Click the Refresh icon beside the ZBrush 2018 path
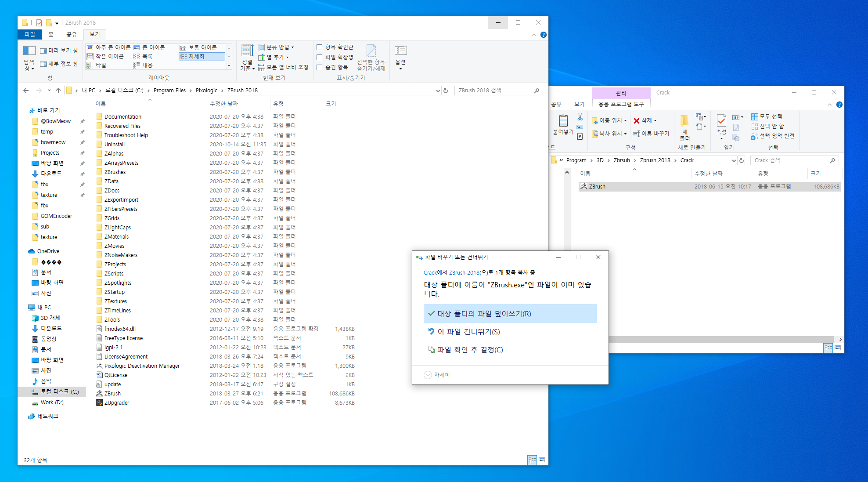 tap(446, 91)
